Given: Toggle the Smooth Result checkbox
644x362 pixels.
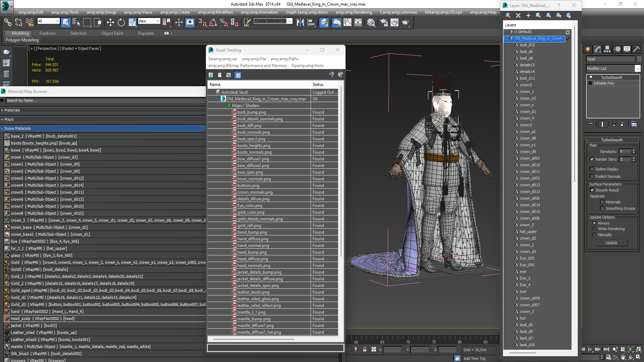Looking at the screenshot, I should point(592,190).
